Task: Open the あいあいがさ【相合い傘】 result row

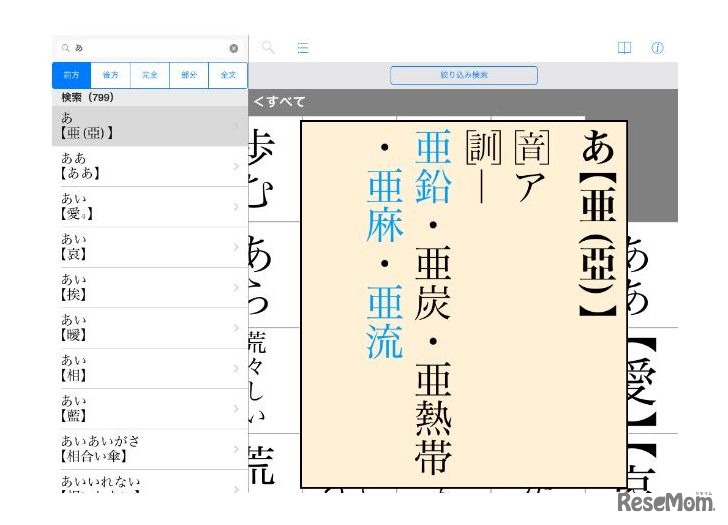Action: coord(150,449)
